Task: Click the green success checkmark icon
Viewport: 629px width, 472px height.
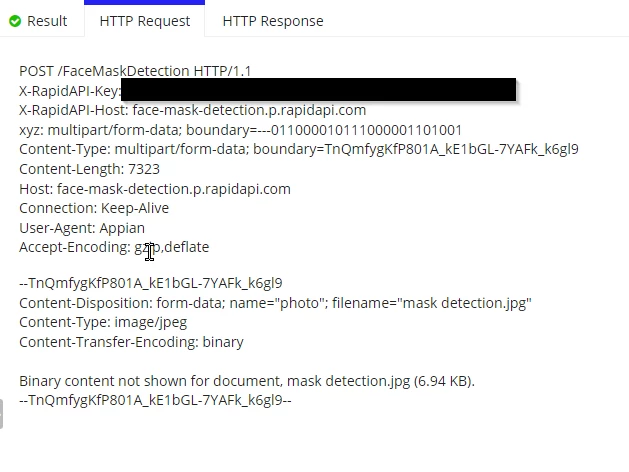Action: pos(15,21)
